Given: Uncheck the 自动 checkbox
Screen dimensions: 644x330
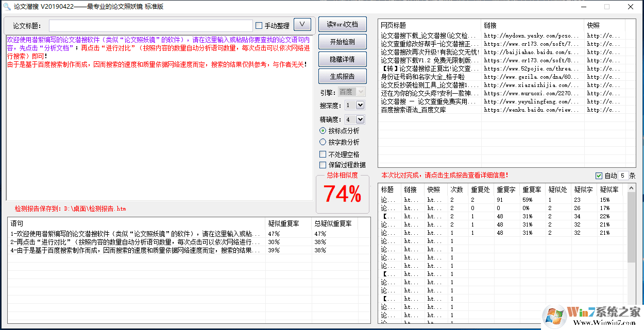Looking at the screenshot, I should (599, 175).
